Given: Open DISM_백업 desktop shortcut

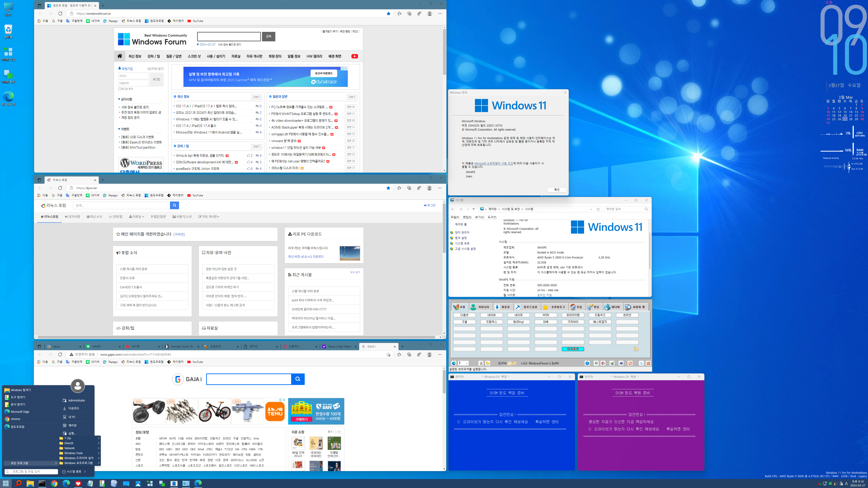Looking at the screenshot, I should 8,54.
